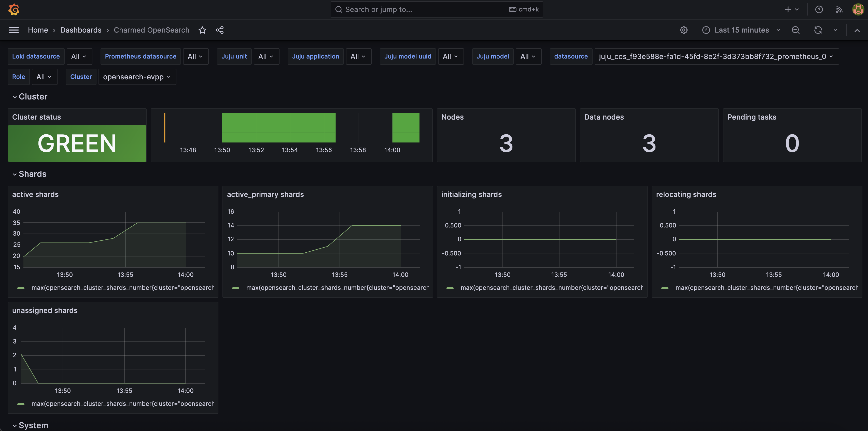Open the dashboard share options

coord(220,30)
